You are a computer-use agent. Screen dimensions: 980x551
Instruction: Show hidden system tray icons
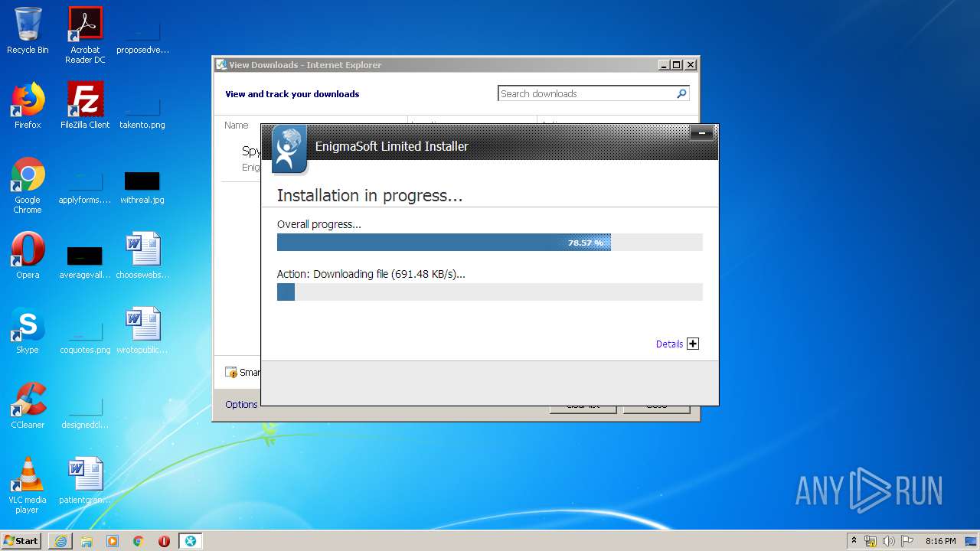tap(854, 541)
